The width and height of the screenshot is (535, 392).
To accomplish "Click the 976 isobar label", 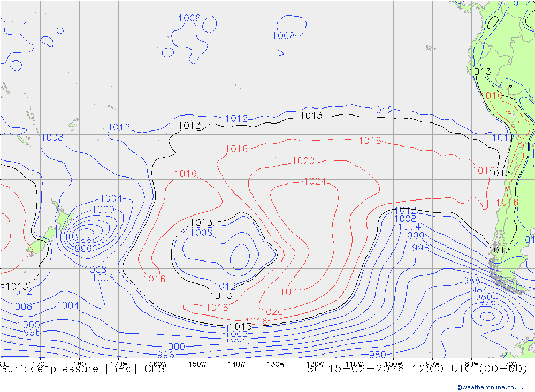I will click(487, 302).
